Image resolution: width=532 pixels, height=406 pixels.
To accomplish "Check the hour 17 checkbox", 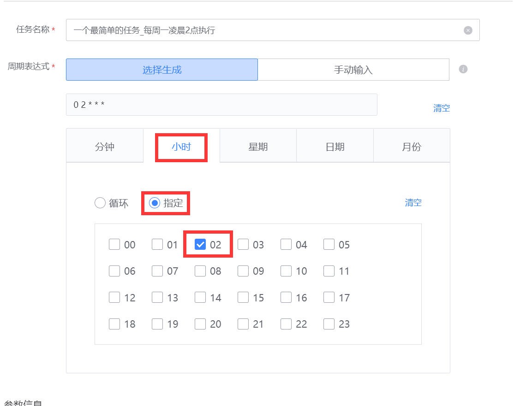I will click(329, 297).
